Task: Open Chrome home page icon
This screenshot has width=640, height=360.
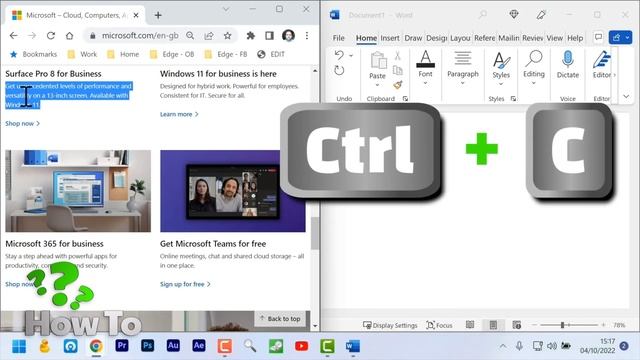Action: 69,36
